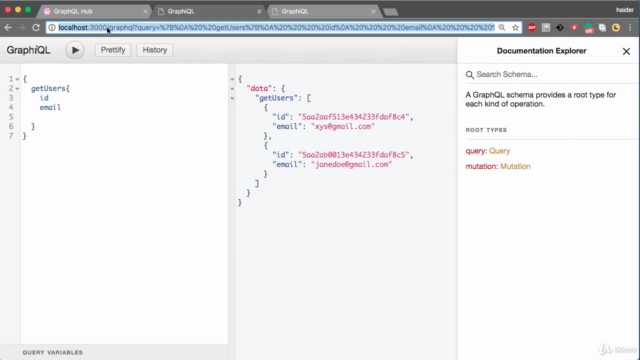Viewport: 640px width, 360px height.
Task: Click the site information icon in address bar
Action: coord(52,27)
